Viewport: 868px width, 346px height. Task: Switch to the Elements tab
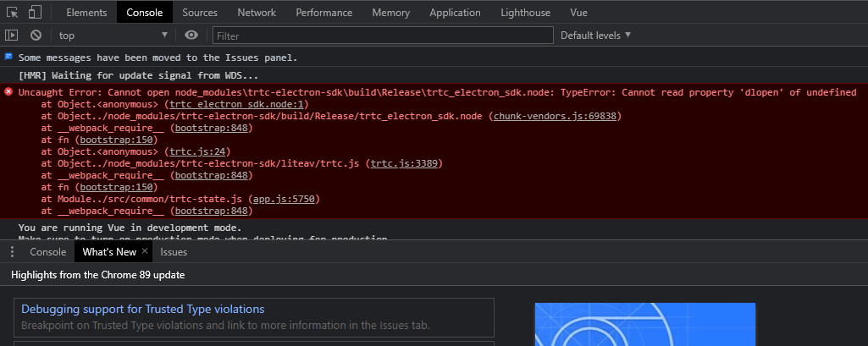click(x=86, y=13)
